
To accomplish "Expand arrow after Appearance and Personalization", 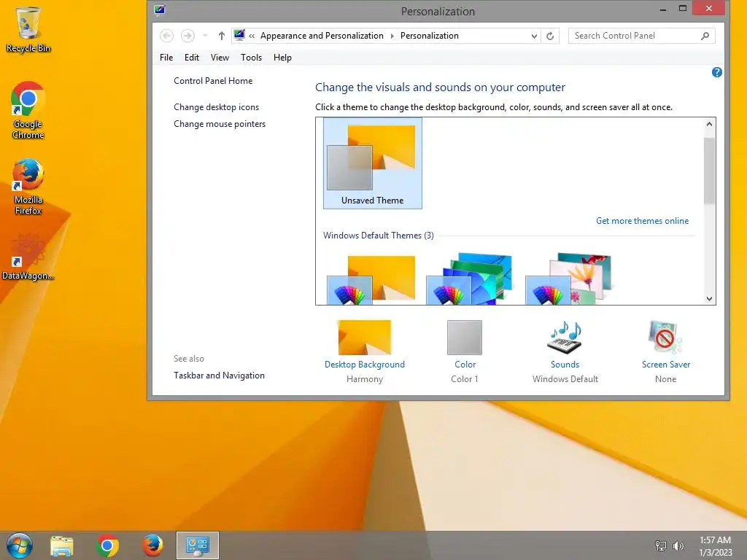I will pos(392,36).
